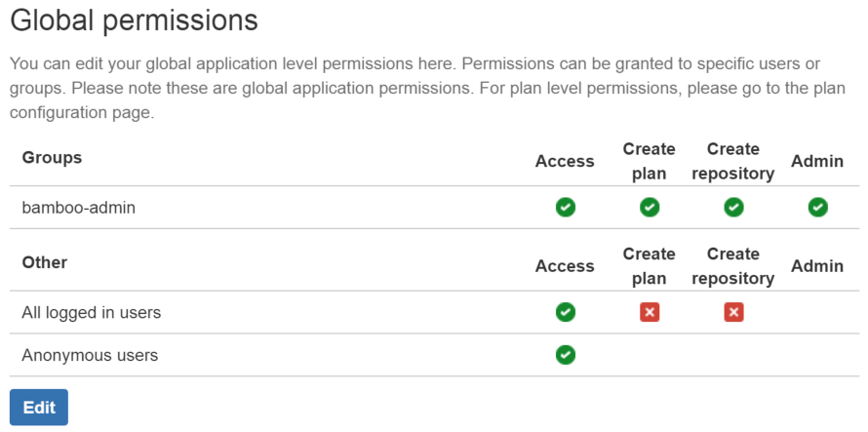Click bamboo-admin's green Access checkmark

565,207
